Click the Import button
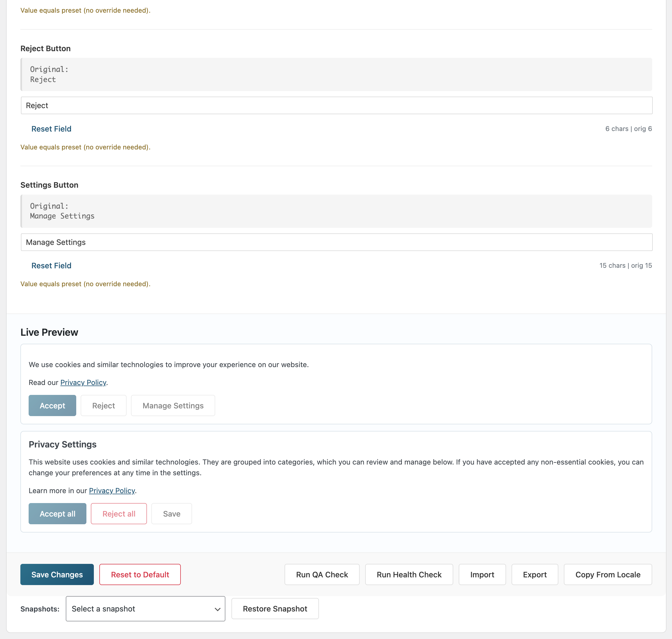The width and height of the screenshot is (672, 639). click(x=482, y=574)
